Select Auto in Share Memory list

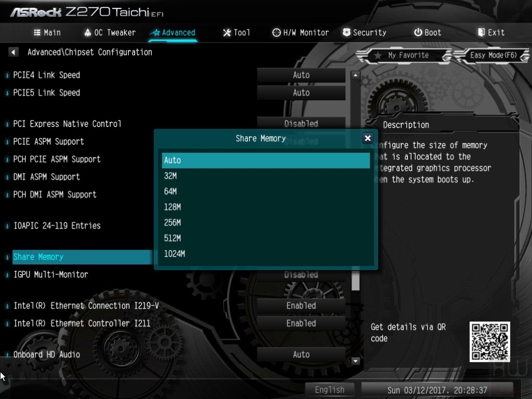(265, 160)
